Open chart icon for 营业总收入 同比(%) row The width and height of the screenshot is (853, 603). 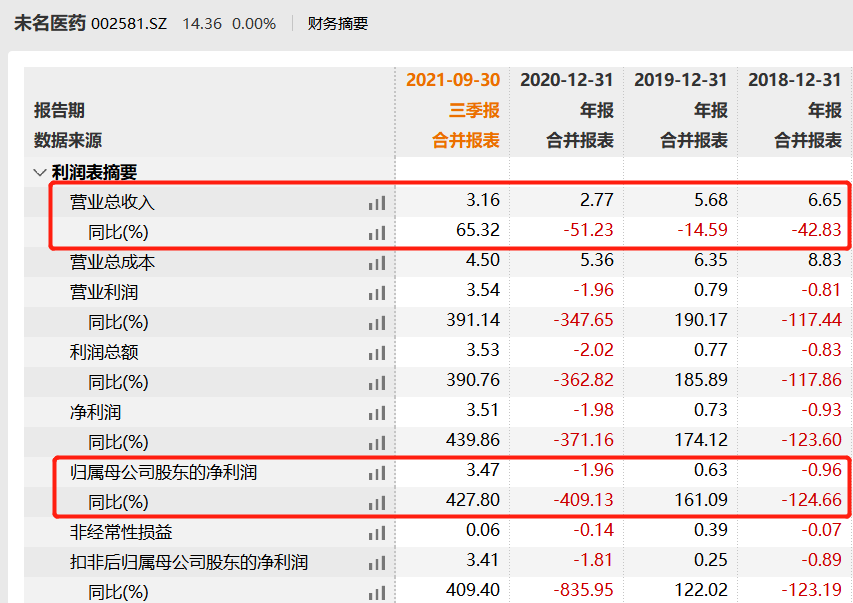[376, 233]
